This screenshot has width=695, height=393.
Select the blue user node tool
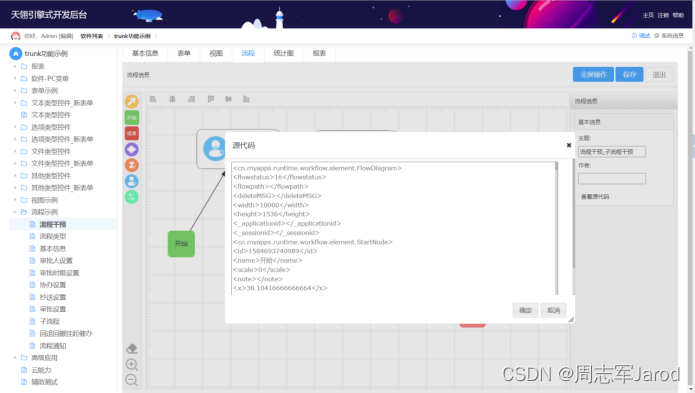click(132, 181)
